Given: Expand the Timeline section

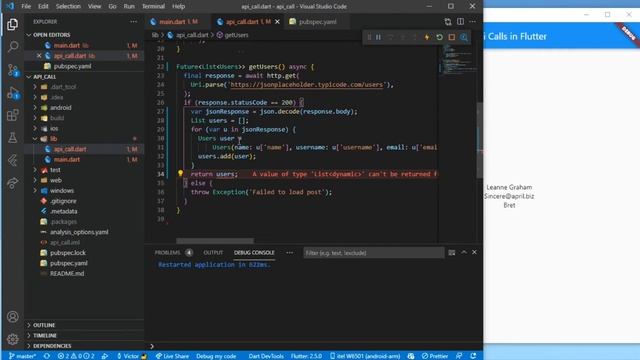Looking at the screenshot, I should (x=45, y=336).
